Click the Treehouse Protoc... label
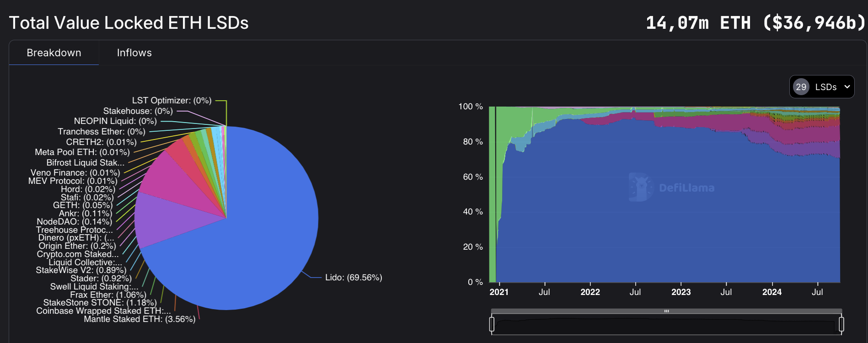The image size is (868, 343). 74,230
